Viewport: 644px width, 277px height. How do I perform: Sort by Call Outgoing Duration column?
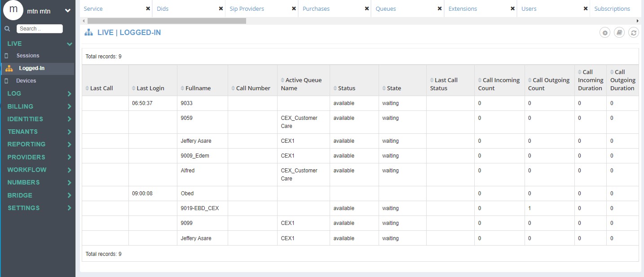pyautogui.click(x=622, y=80)
